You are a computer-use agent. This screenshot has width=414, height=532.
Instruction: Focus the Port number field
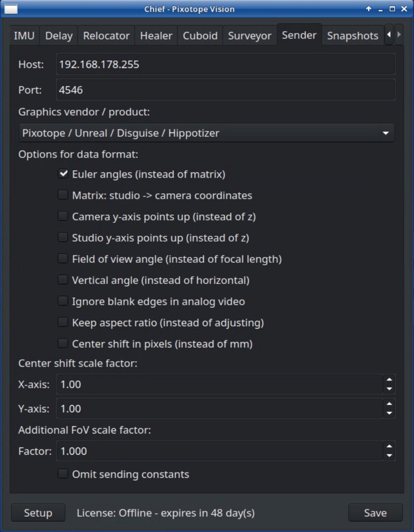pos(225,90)
